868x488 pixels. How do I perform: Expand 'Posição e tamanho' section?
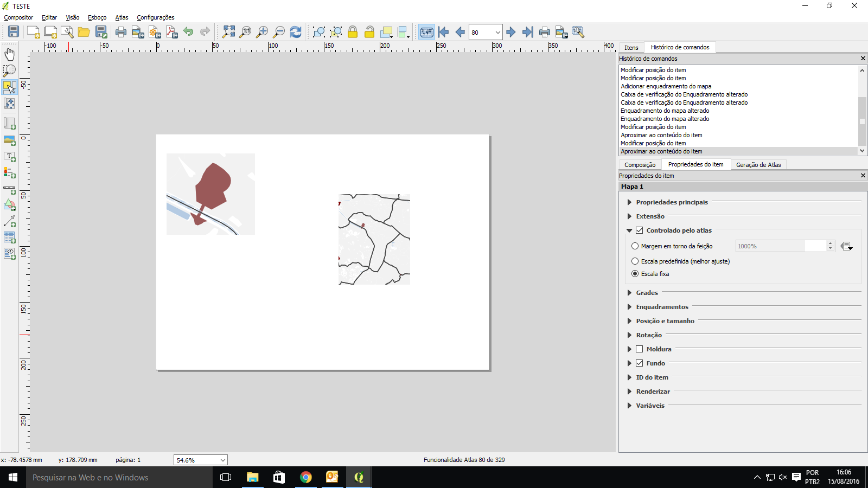point(629,321)
